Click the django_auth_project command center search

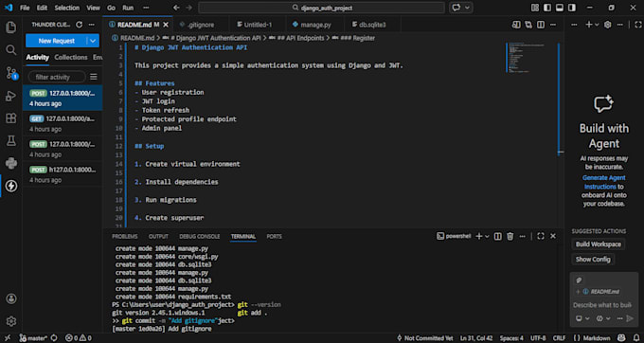[x=322, y=8]
